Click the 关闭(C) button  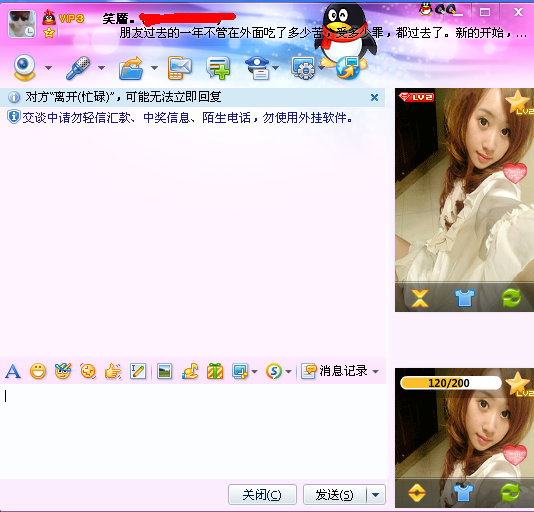[262, 494]
